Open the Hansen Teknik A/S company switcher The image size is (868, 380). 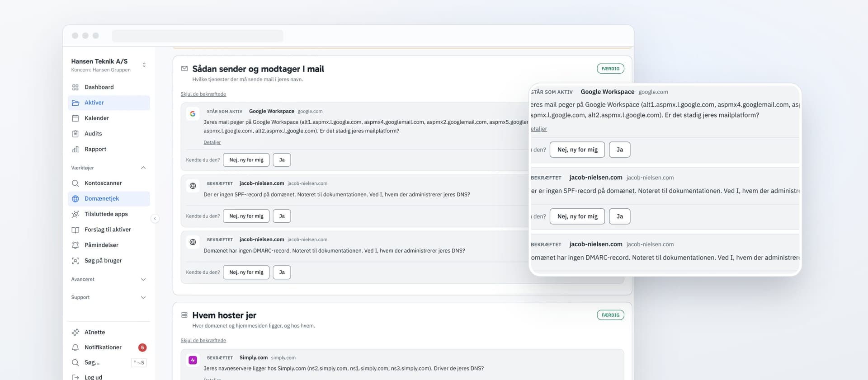point(108,65)
